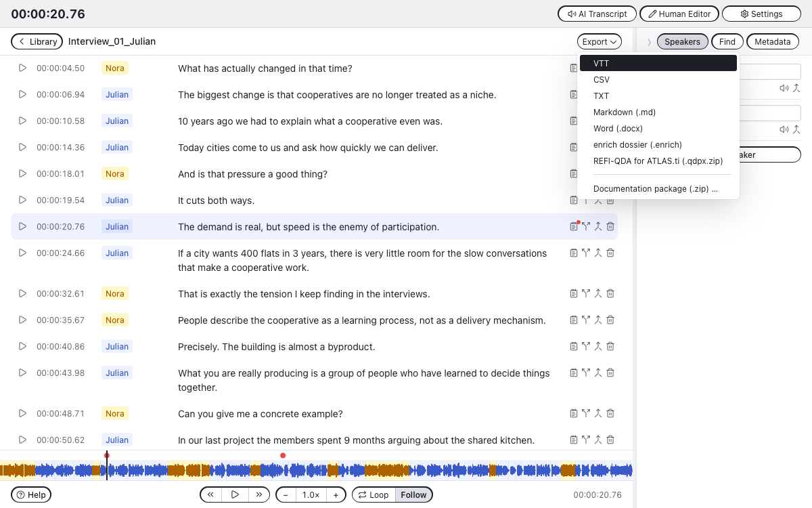Click the Julian speaker tag at 00:00:24.66
812x508 pixels.
pos(117,253)
